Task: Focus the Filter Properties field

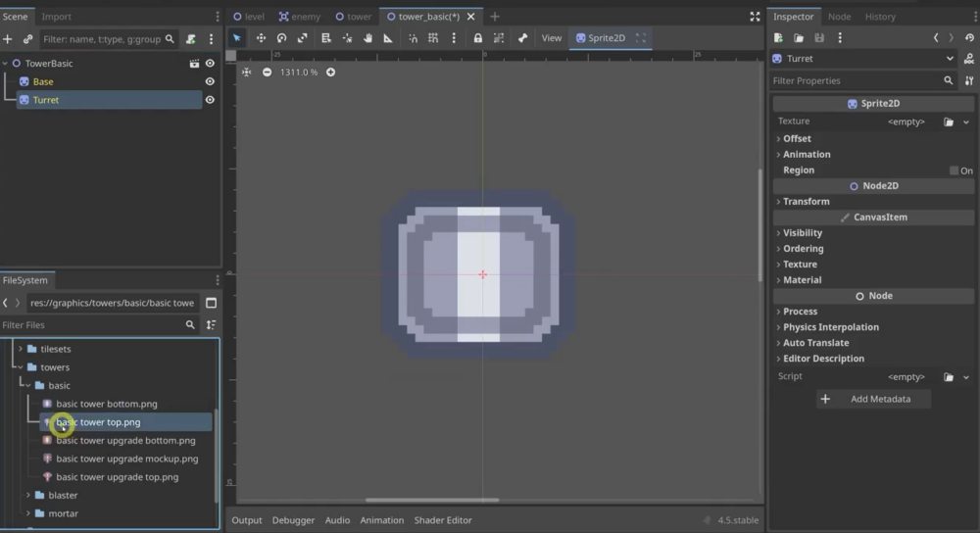Action: 863,80
